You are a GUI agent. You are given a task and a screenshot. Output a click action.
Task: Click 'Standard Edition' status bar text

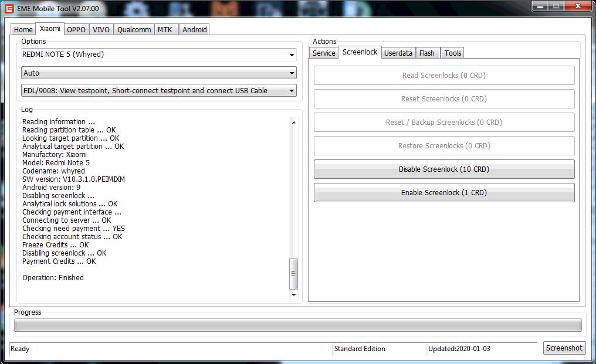(360, 349)
